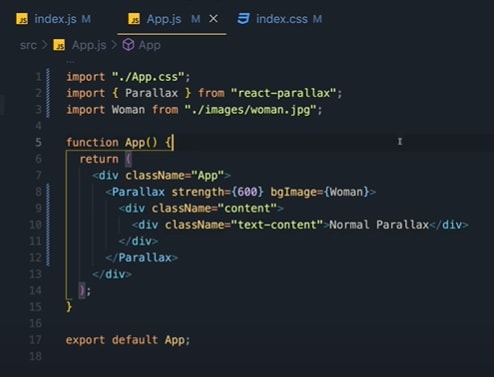The height and width of the screenshot is (377, 494).
Task: Click line number 1 in gutter
Action: tap(38, 77)
